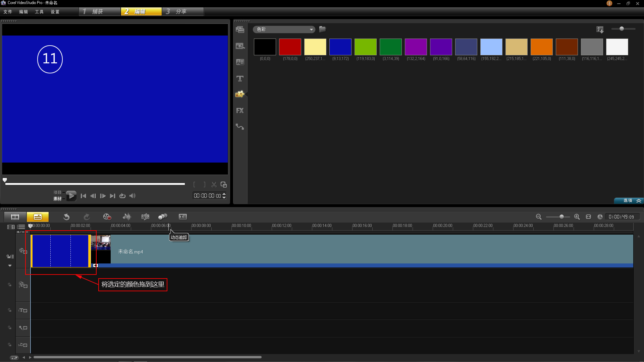Open the Title (T) library panel
This screenshot has width=644, height=362.
pos(240,78)
